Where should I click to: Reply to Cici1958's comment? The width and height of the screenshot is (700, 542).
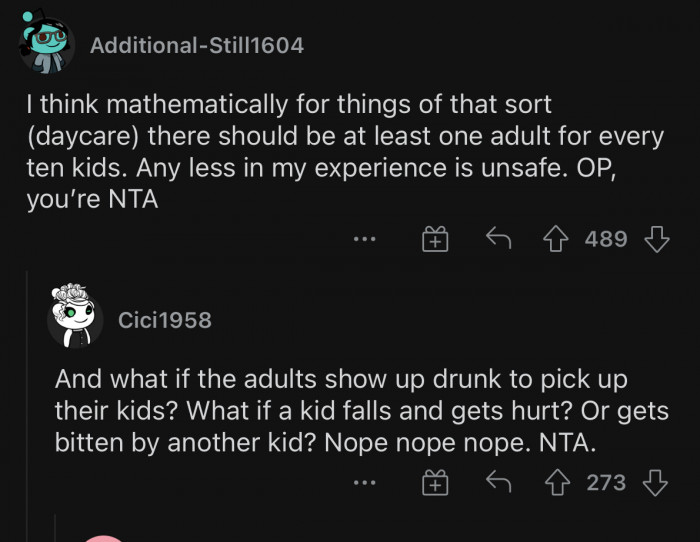click(x=497, y=483)
